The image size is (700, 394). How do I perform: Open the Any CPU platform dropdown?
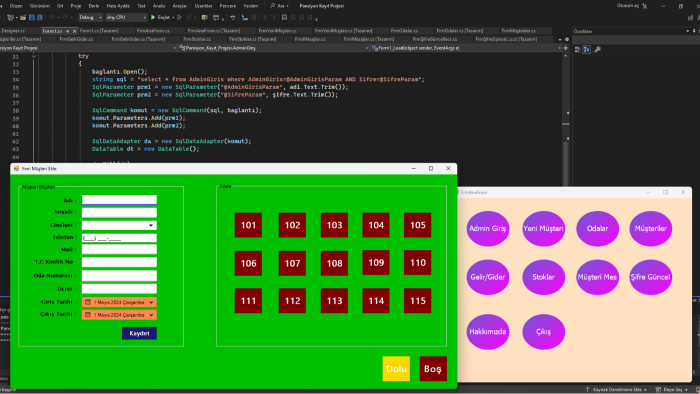click(x=126, y=17)
